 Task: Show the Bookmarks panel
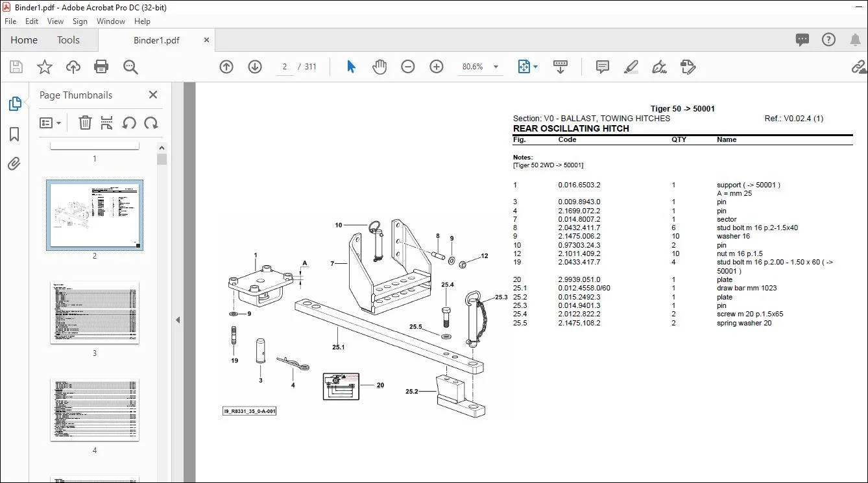pos(14,134)
